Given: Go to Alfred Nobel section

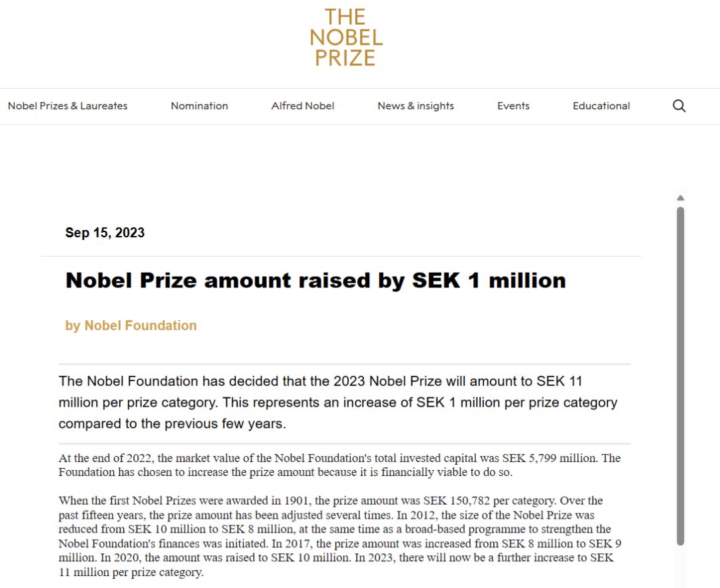Looking at the screenshot, I should pos(303,106).
